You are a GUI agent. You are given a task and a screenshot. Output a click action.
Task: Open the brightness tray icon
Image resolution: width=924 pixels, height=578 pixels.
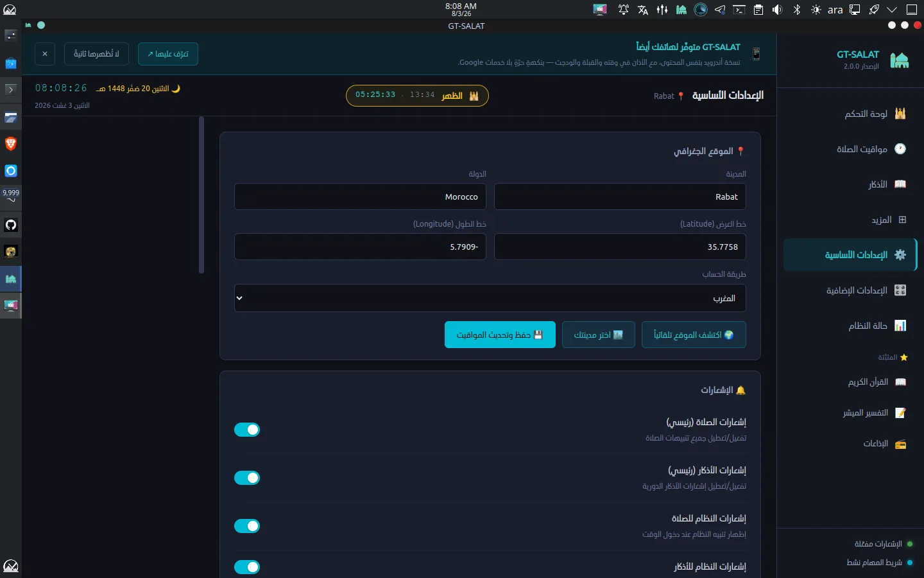816,10
